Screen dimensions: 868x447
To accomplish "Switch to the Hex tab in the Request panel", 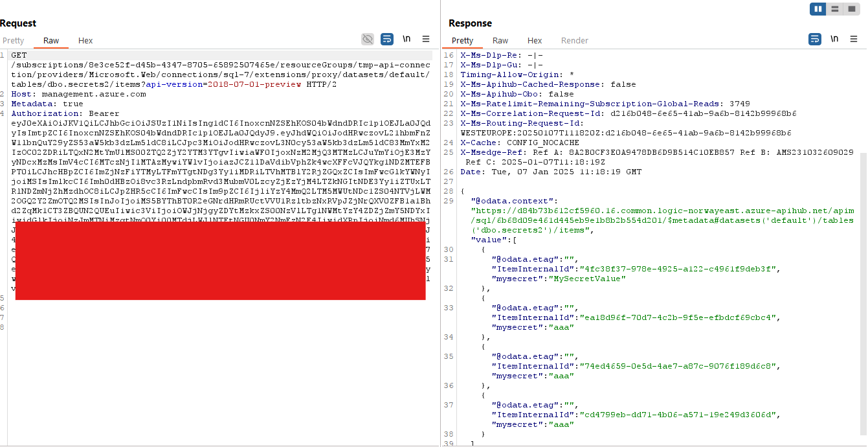I will (85, 40).
